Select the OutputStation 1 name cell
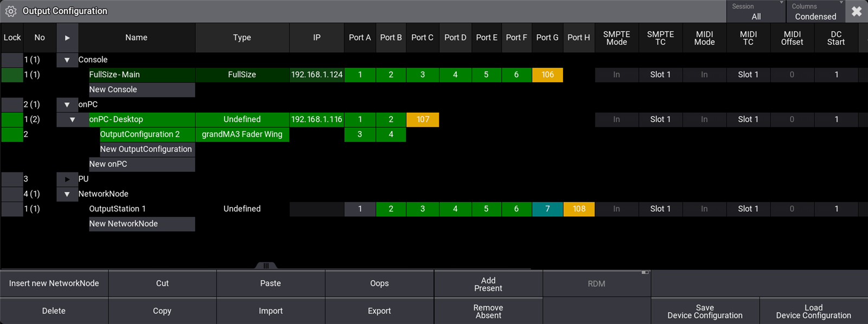This screenshot has width=868, height=324. point(142,209)
